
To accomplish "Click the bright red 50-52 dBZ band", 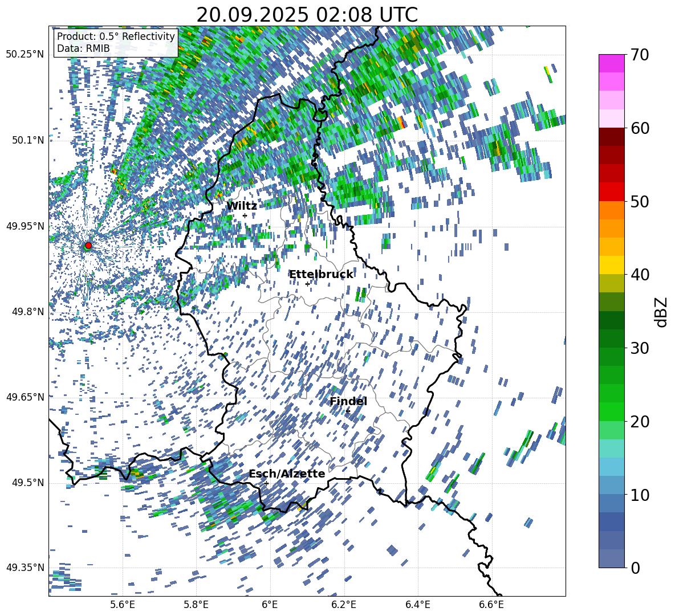I will tap(611, 192).
